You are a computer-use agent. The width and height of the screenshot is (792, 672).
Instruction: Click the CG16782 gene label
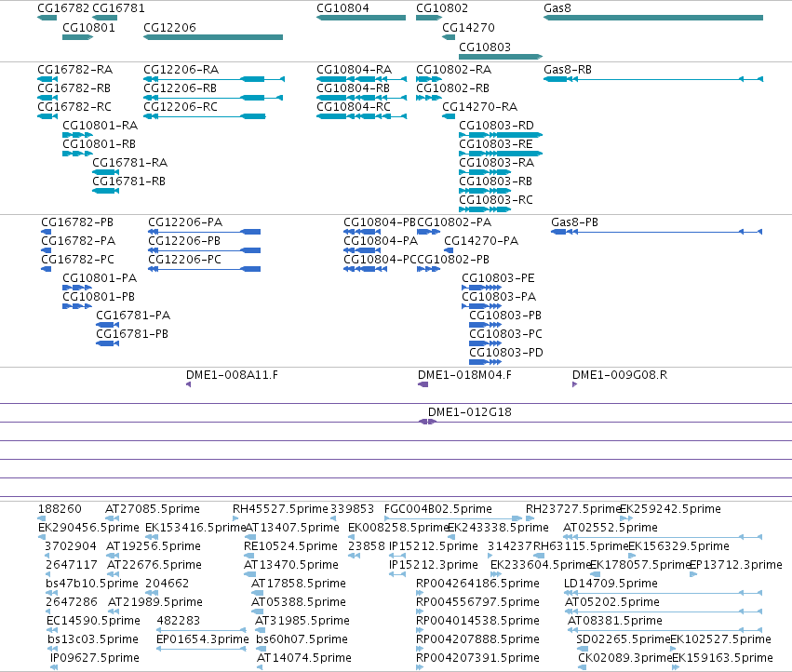63,8
